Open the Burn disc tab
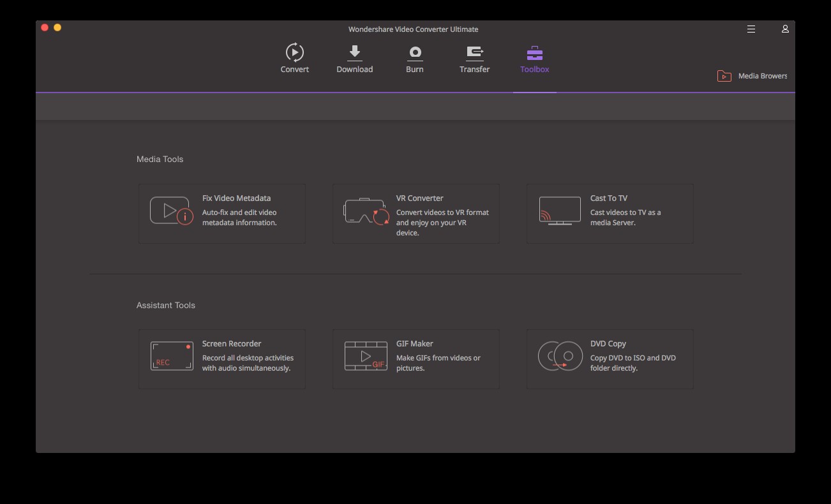This screenshot has width=831, height=504. click(x=415, y=52)
